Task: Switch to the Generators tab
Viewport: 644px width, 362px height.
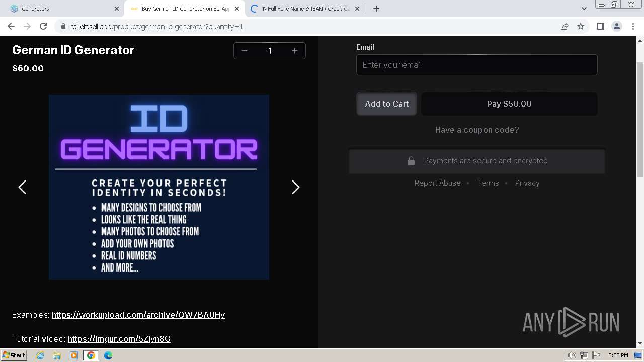Action: tap(63, 9)
